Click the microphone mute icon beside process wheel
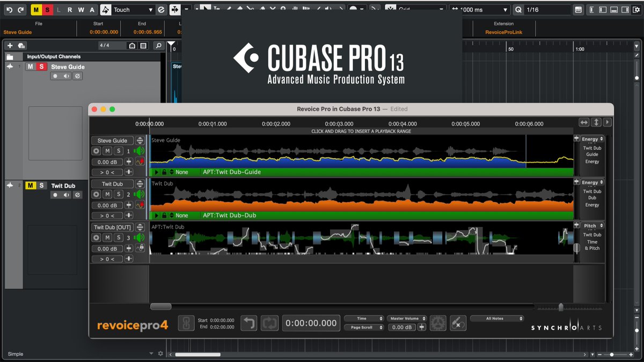Image resolution: width=644 pixels, height=362 pixels. (x=457, y=324)
